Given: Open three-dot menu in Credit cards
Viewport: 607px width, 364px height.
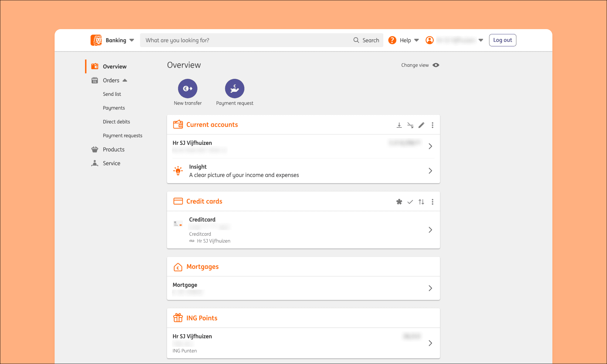Looking at the screenshot, I should (x=432, y=202).
